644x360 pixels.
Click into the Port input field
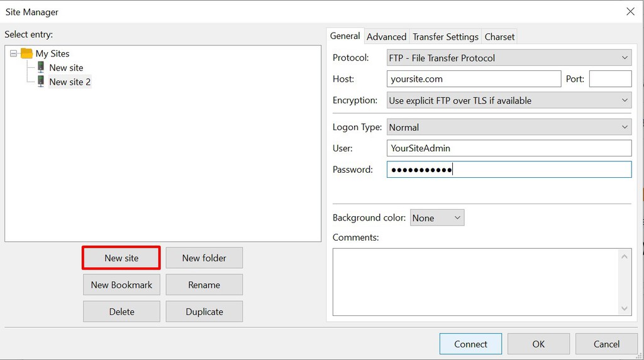(610, 79)
